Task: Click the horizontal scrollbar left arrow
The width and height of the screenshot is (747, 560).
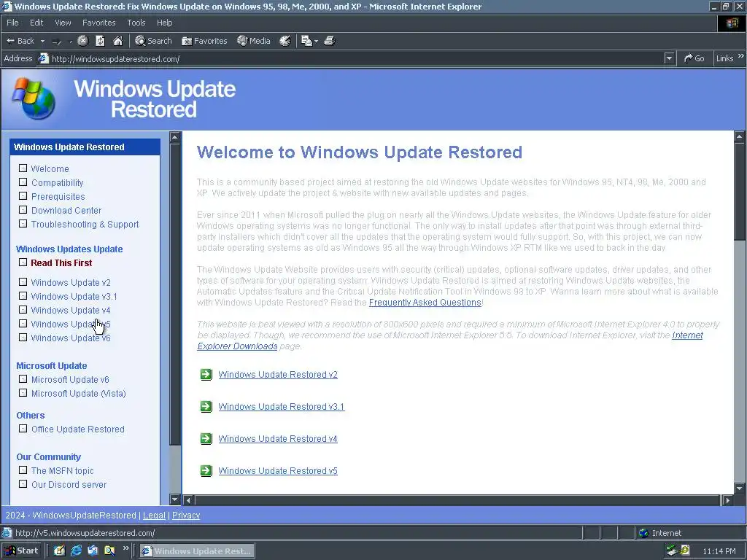Action: (x=189, y=500)
